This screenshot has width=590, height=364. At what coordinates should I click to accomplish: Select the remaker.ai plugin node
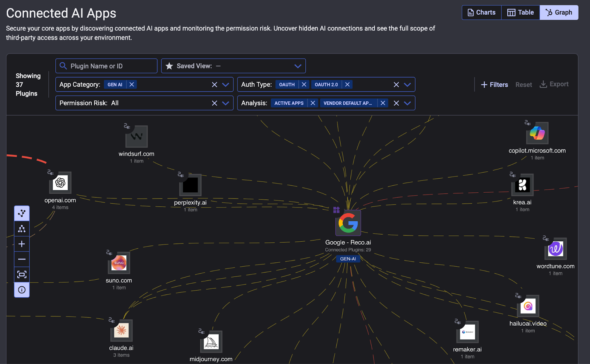point(468,332)
